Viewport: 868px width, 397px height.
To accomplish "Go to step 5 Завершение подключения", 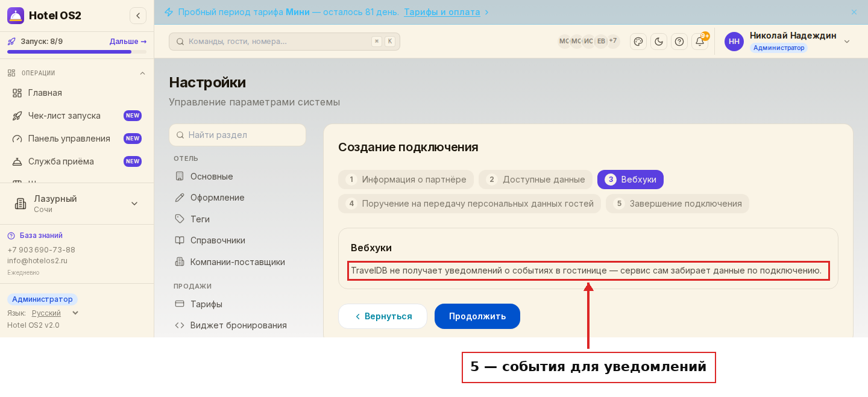I will click(x=678, y=204).
